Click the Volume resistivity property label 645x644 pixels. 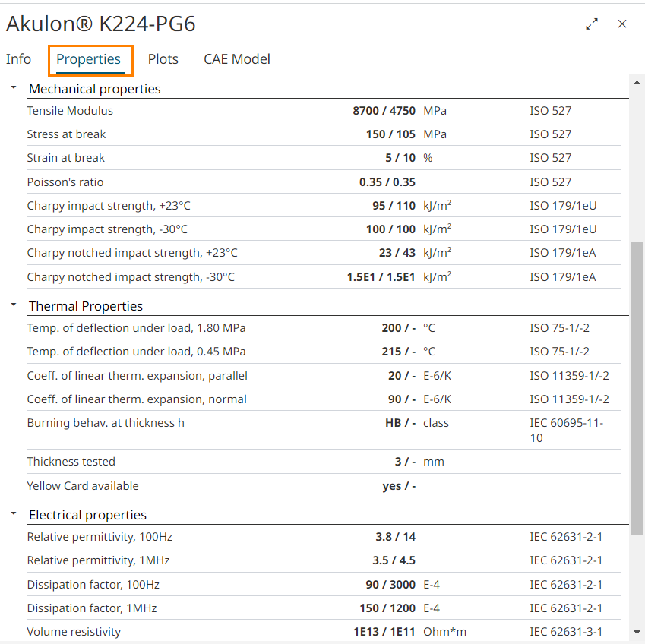tap(74, 632)
